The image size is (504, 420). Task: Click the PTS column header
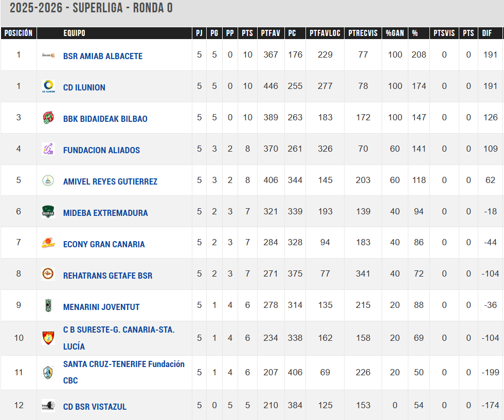247,33
